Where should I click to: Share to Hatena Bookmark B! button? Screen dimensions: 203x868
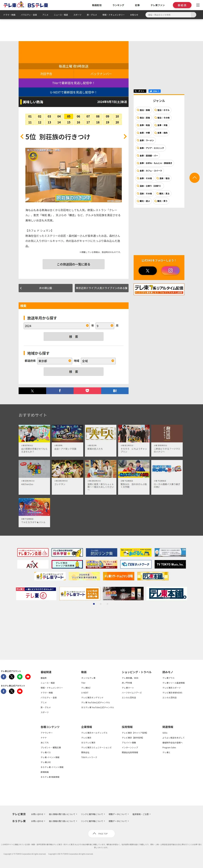[115, 391]
